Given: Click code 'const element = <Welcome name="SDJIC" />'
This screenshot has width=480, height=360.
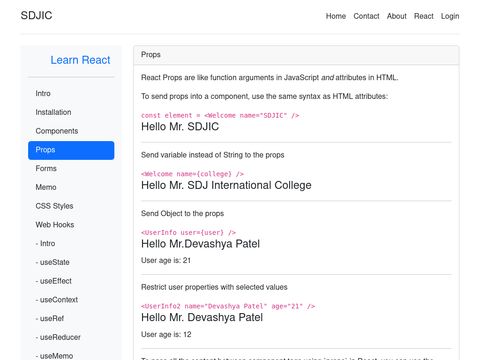Looking at the screenshot, I should [x=220, y=115].
